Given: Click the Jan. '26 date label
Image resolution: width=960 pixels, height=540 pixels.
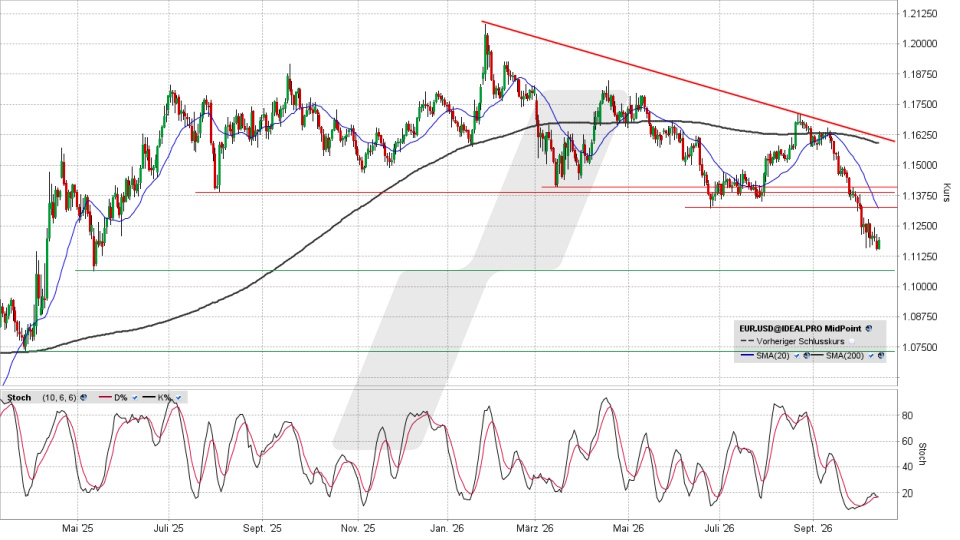Looking at the screenshot, I should (447, 528).
